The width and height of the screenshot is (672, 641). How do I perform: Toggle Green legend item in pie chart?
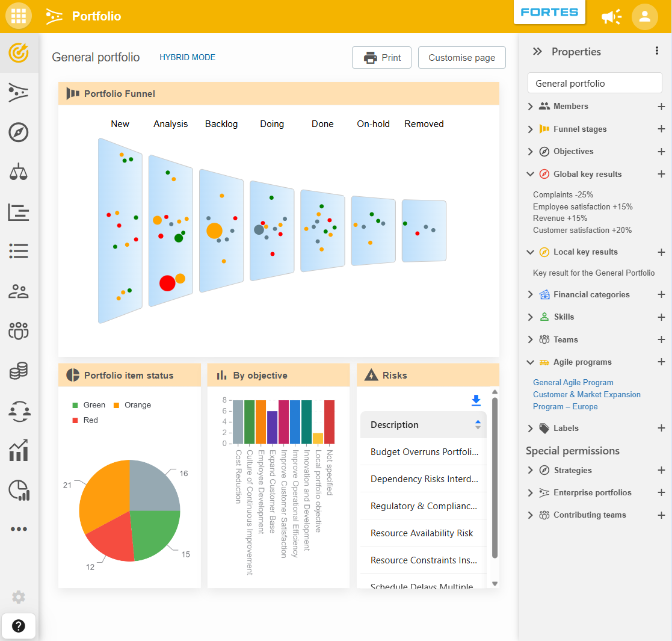(x=88, y=404)
